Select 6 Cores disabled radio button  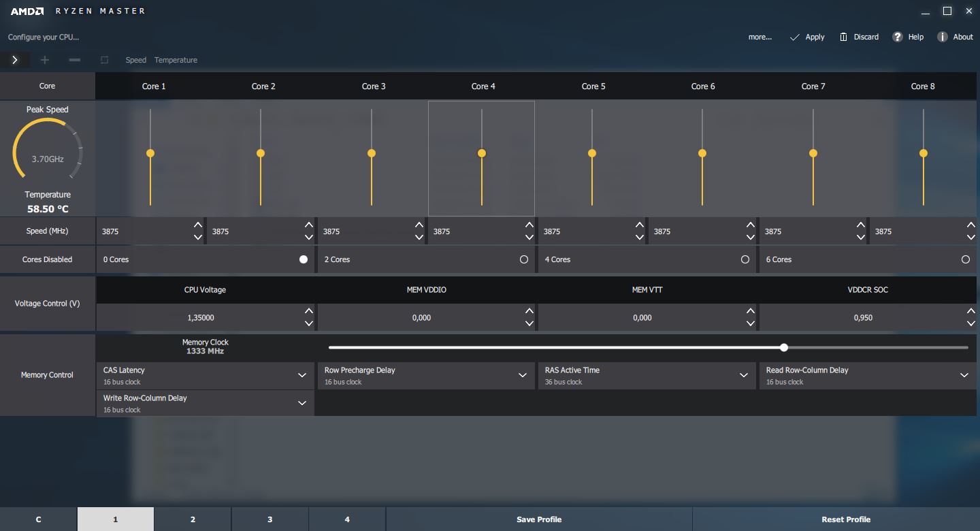(x=965, y=259)
